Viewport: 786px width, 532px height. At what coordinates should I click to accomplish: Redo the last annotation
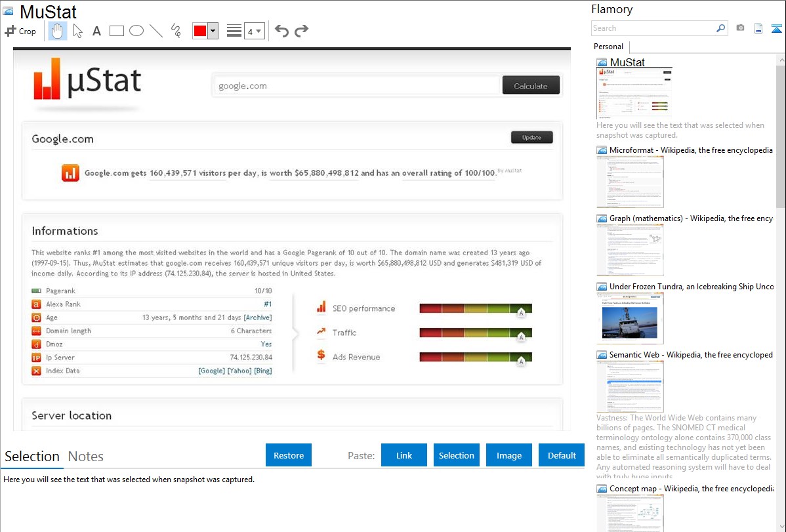click(301, 31)
